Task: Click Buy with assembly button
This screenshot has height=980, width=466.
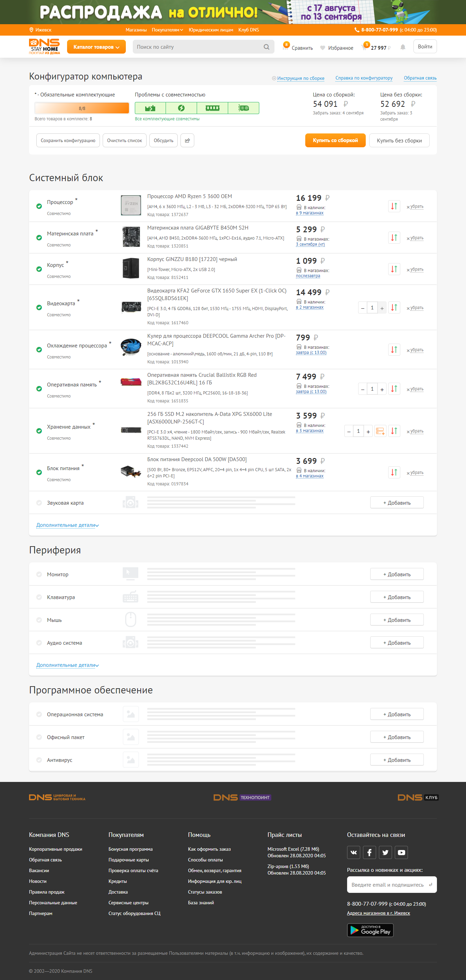Action: pos(335,140)
